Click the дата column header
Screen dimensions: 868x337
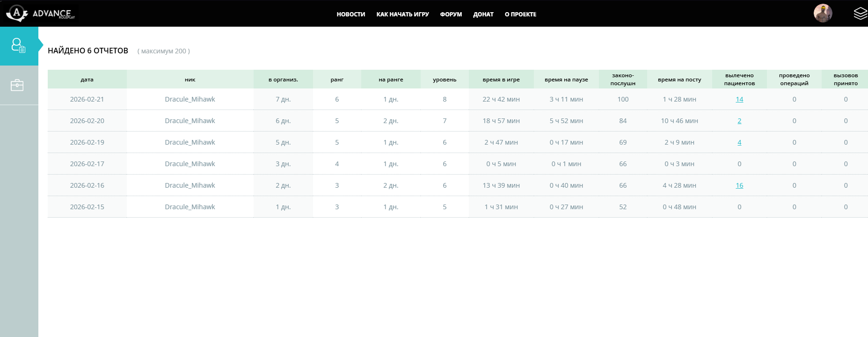[87, 80]
